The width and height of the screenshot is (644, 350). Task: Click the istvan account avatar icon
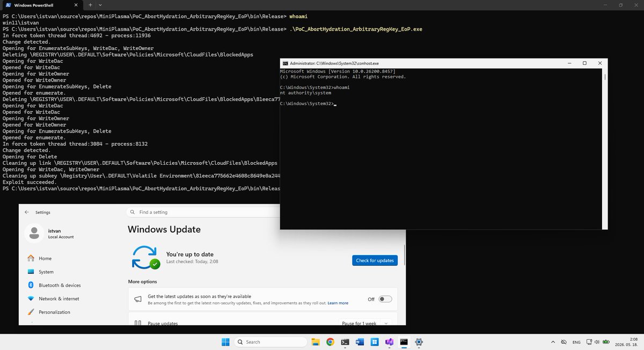pyautogui.click(x=34, y=233)
